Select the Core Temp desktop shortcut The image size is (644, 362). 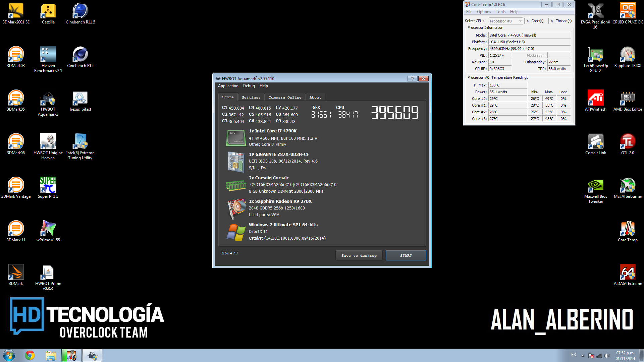pos(628,231)
